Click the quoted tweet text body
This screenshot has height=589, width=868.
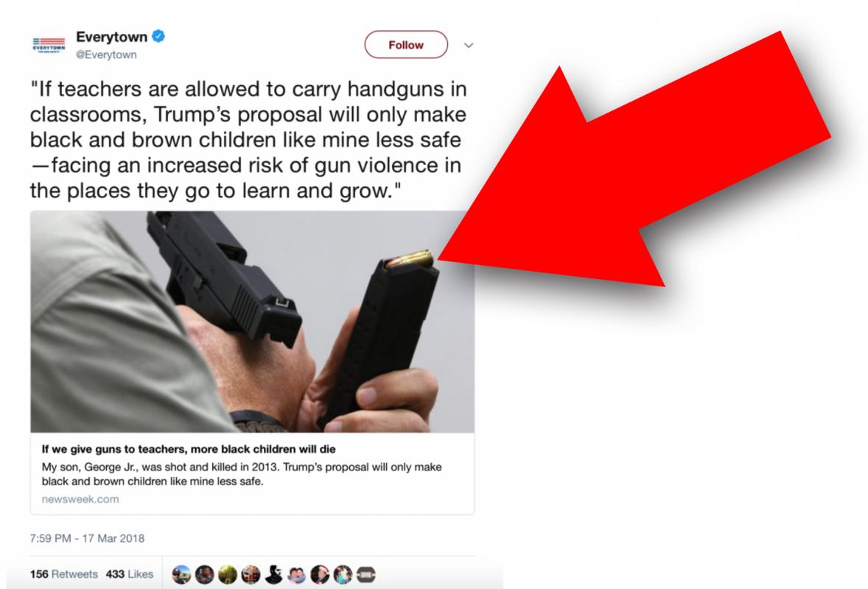(248, 140)
